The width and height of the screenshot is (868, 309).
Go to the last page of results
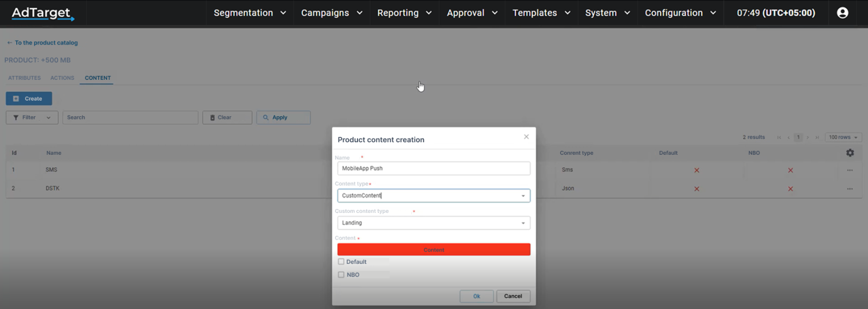pyautogui.click(x=817, y=137)
